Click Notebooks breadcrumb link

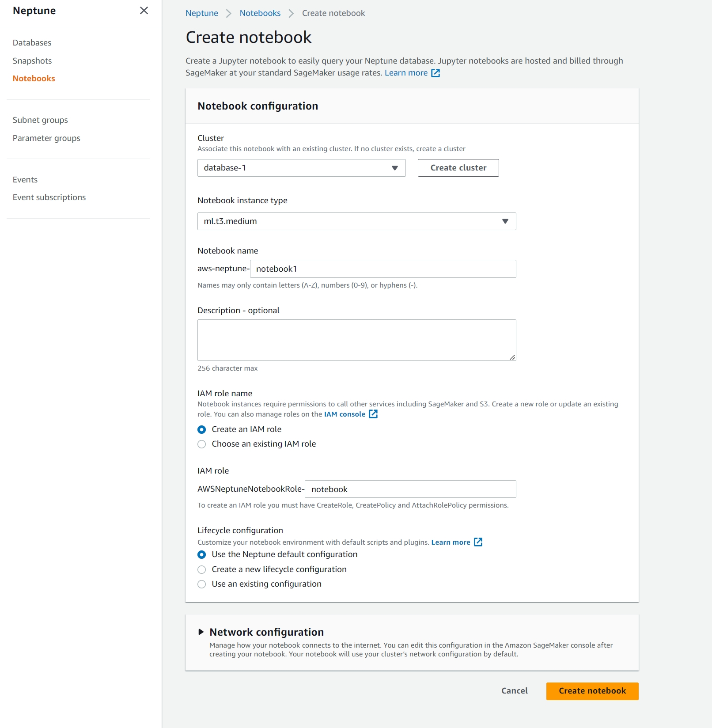pos(260,13)
